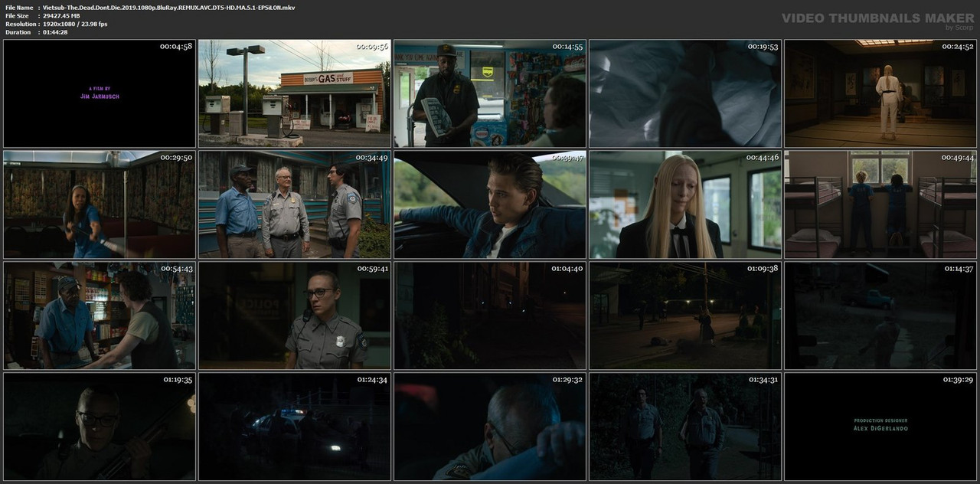
Task: Open the shop interior thumbnail at 00:14:55
Action: pos(490,93)
